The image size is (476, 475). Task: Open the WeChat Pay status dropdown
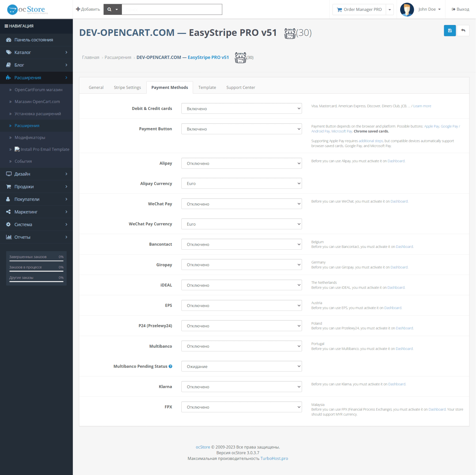242,204
